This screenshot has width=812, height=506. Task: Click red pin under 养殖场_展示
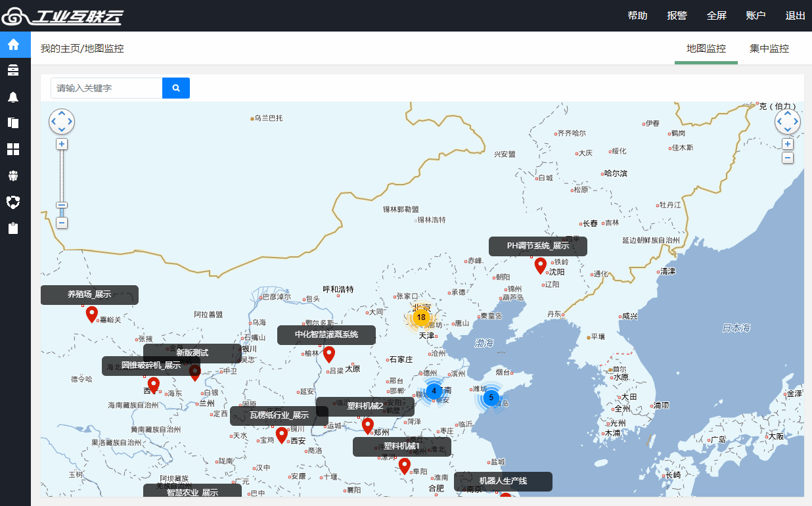click(x=92, y=314)
